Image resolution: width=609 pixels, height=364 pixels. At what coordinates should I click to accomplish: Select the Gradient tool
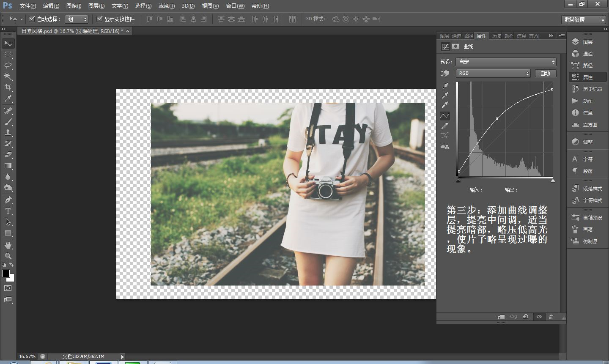pos(8,166)
